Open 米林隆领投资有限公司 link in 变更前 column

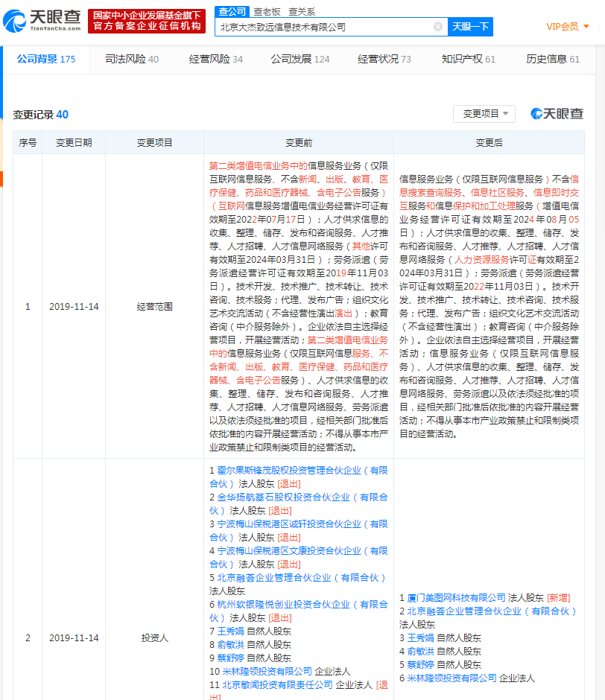pos(267,672)
